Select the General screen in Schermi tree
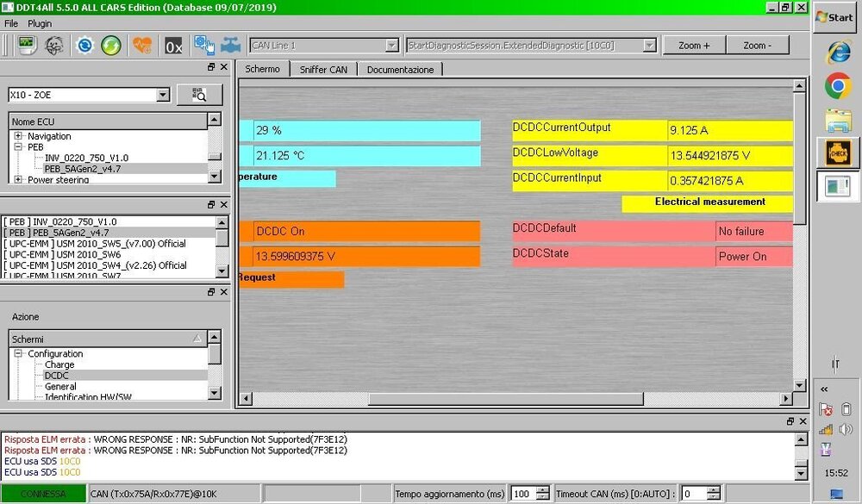Image resolution: width=862 pixels, height=504 pixels. (60, 387)
